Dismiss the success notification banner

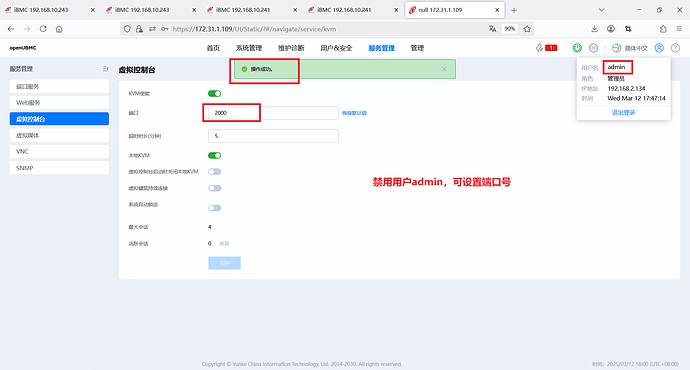[x=444, y=69]
